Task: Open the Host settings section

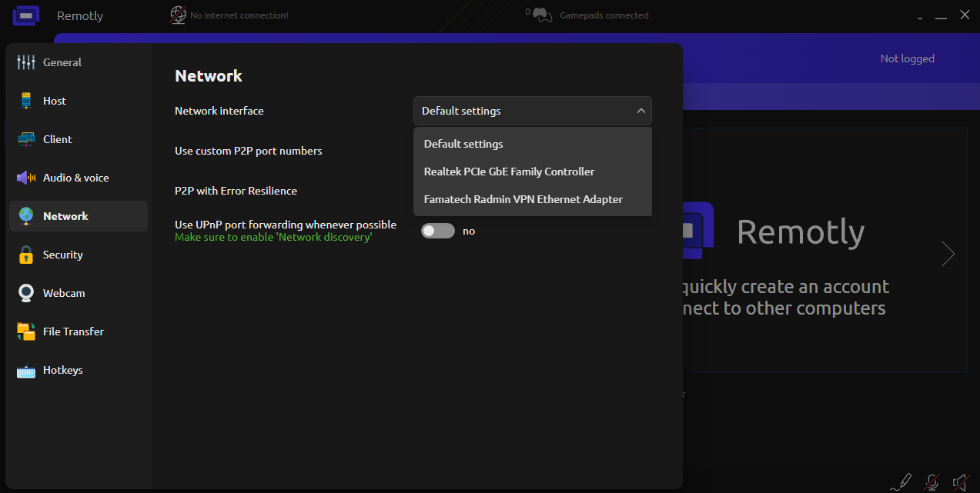Action: coord(54,101)
